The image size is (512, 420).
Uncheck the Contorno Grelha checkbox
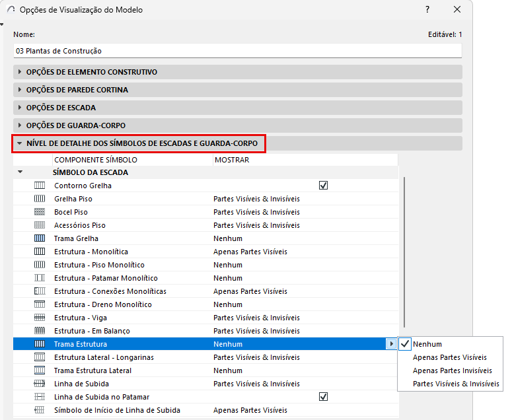pyautogui.click(x=323, y=186)
